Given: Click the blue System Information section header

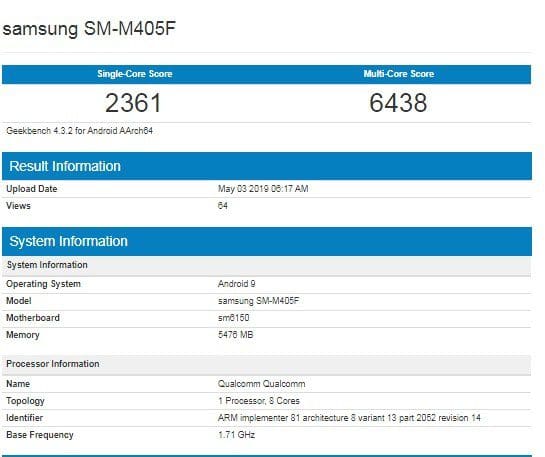Looking at the screenshot, I should coord(267,241).
